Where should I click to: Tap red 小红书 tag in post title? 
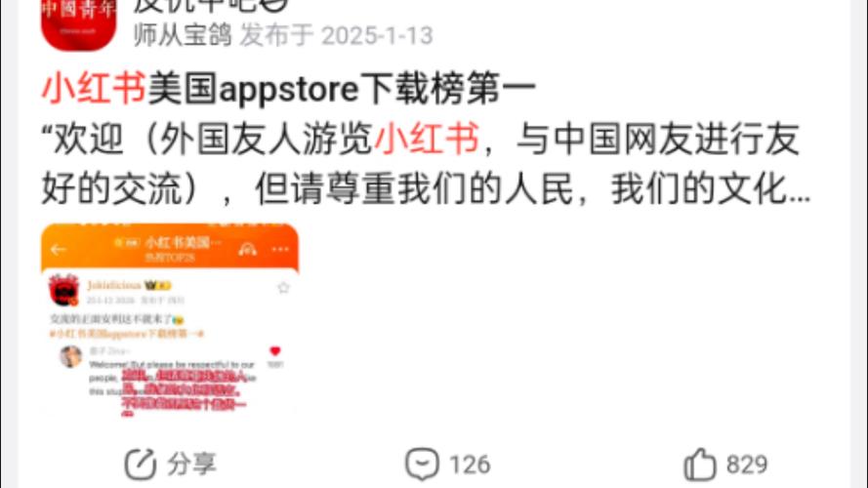(94, 89)
